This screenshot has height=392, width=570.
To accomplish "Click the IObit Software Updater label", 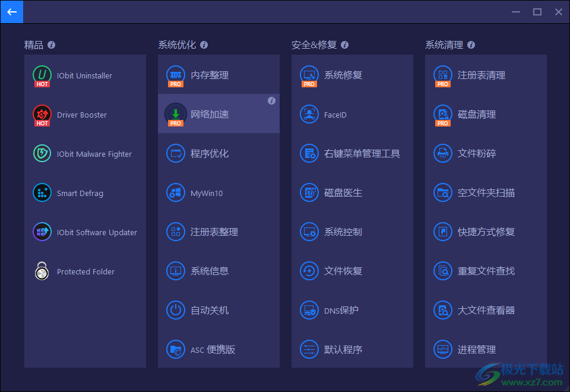I will (97, 232).
